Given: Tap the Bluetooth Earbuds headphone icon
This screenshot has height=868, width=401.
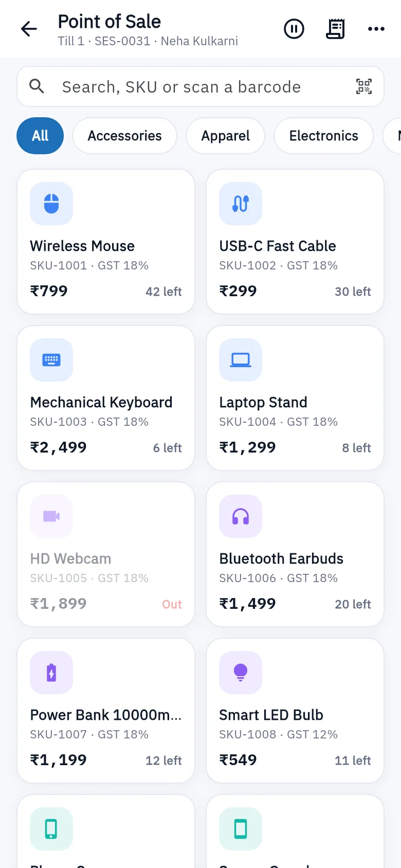Looking at the screenshot, I should (x=241, y=516).
